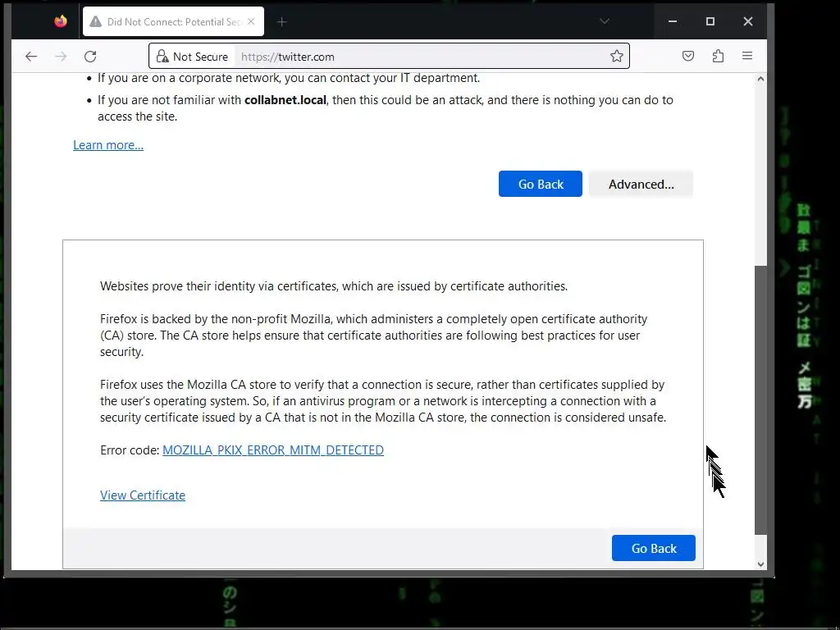Click the bottom Go Back button

point(654,548)
